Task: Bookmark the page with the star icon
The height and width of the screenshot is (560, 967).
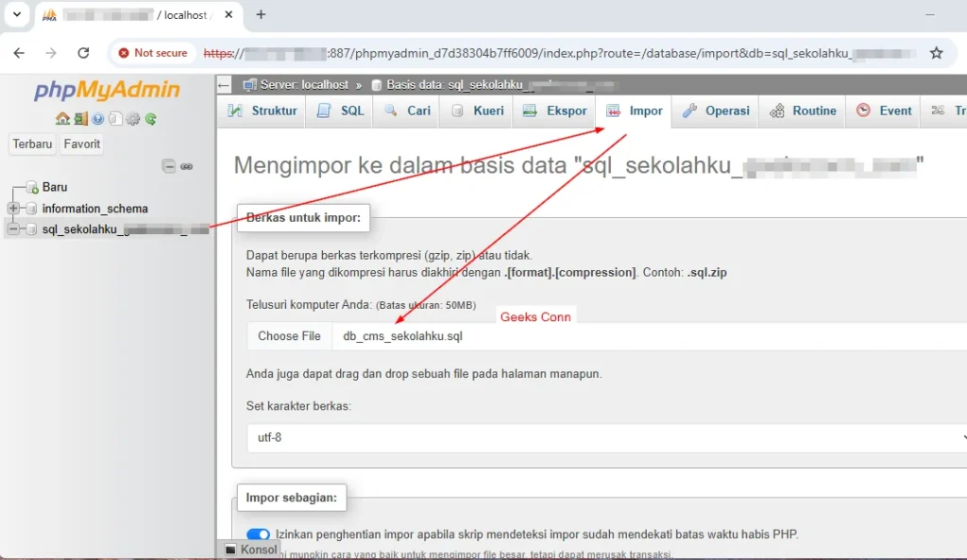Action: coord(936,54)
